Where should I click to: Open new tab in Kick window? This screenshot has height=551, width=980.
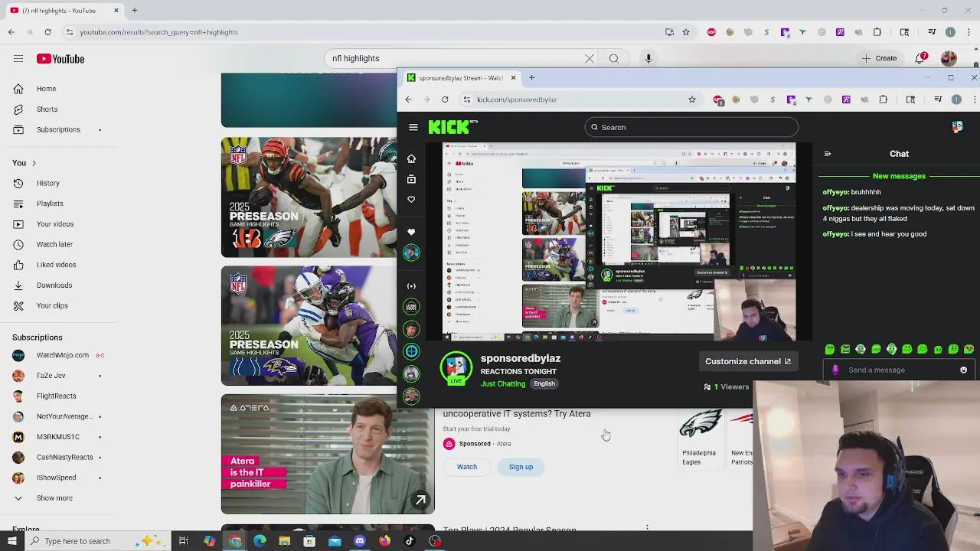tap(531, 77)
